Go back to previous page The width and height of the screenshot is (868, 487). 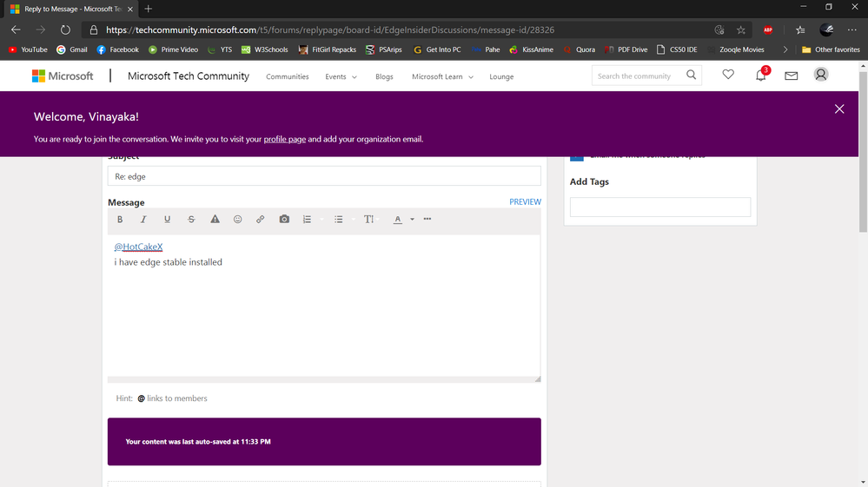(x=16, y=30)
